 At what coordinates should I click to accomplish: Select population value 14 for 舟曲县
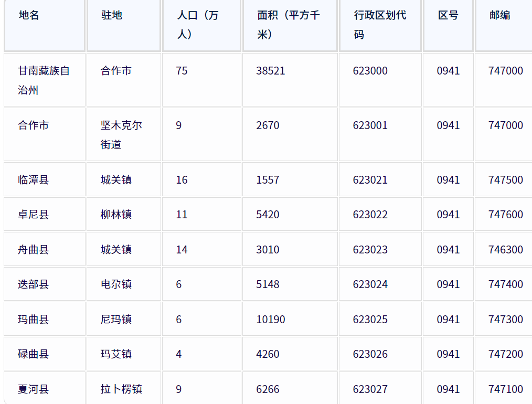click(182, 249)
